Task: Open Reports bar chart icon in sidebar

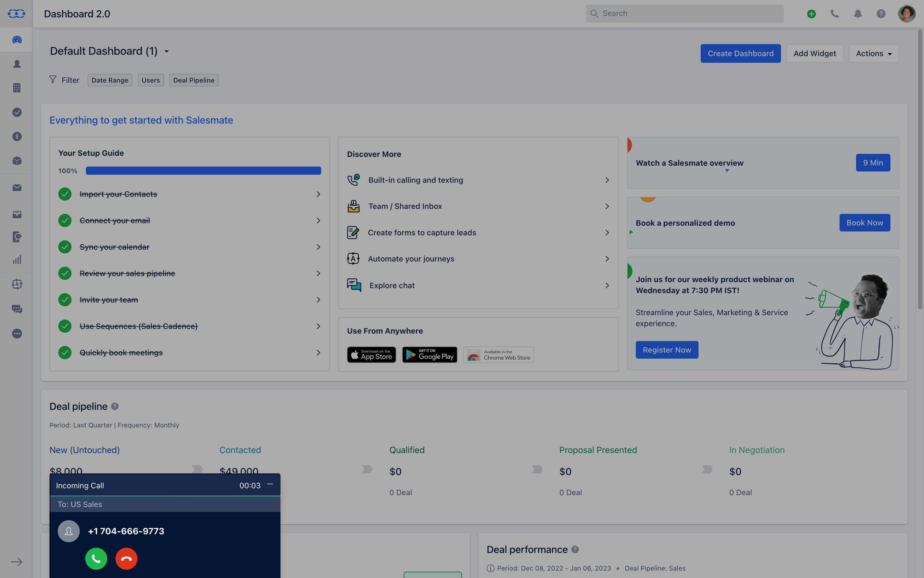Action: (17, 260)
